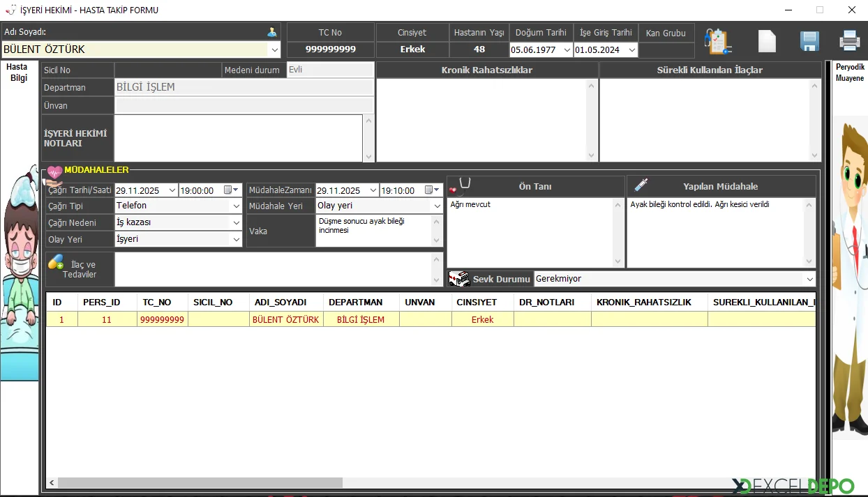Open the Sevk Durumu dropdown list

pos(809,280)
